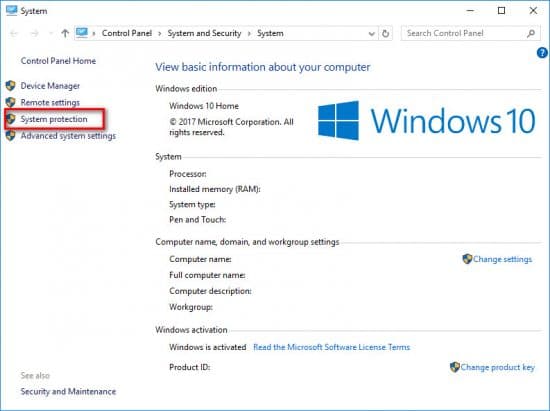Image resolution: width=550 pixels, height=411 pixels.
Task: Focus the Search Control Panel box
Action: pyautogui.click(x=470, y=33)
